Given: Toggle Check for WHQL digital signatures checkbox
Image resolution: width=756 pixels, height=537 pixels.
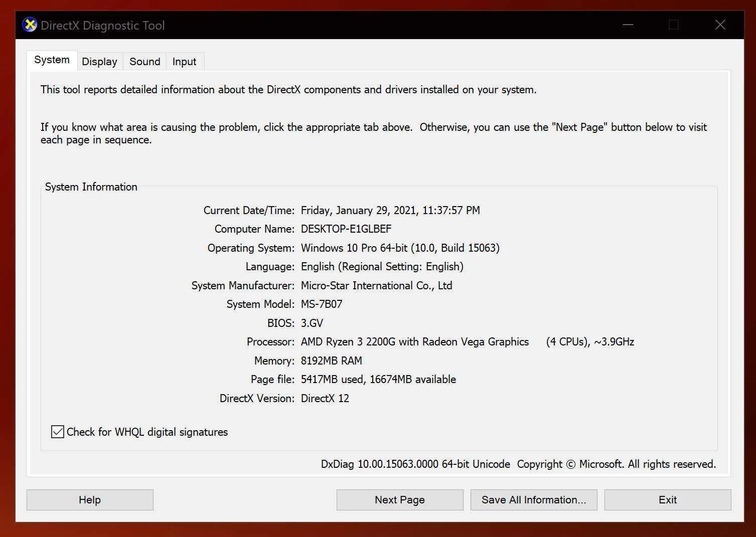Looking at the screenshot, I should coord(58,432).
